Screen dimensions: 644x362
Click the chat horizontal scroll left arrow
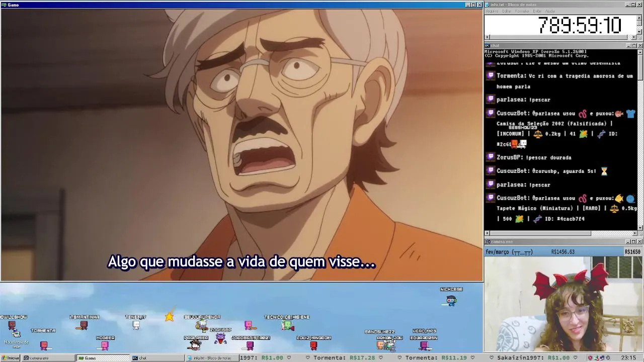tap(487, 233)
